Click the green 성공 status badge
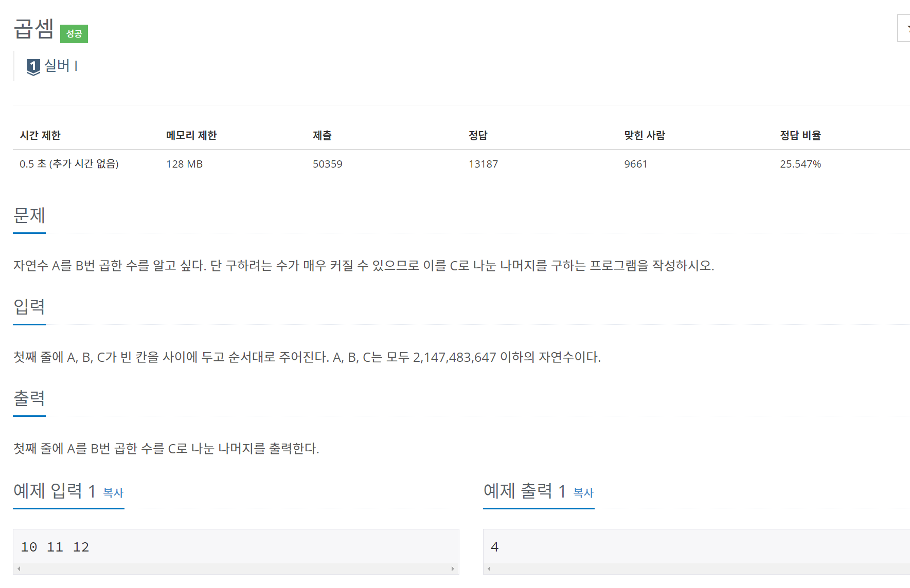This screenshot has width=910, height=588. point(74,34)
